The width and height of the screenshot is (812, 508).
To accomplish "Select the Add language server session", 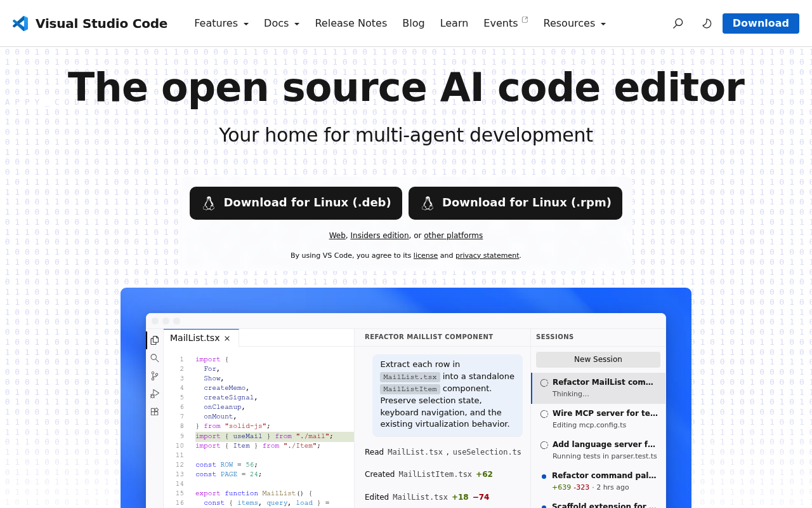I will (599, 450).
